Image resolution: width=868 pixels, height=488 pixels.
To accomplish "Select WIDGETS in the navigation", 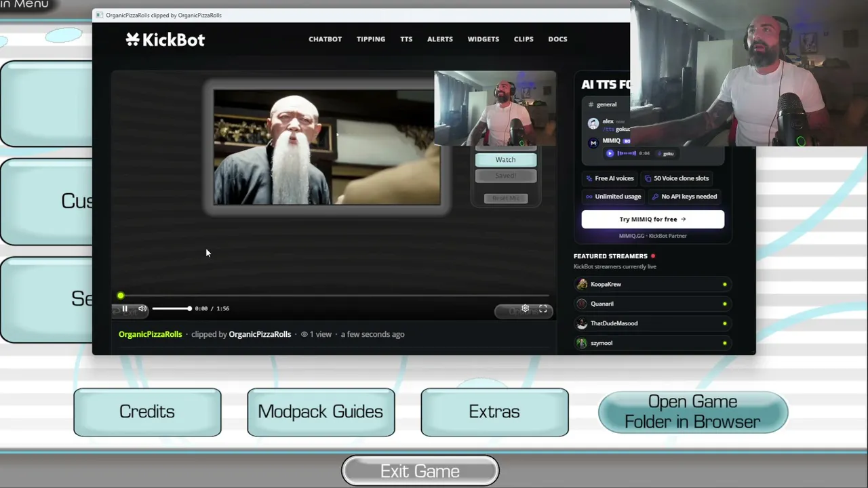I will pyautogui.click(x=484, y=39).
